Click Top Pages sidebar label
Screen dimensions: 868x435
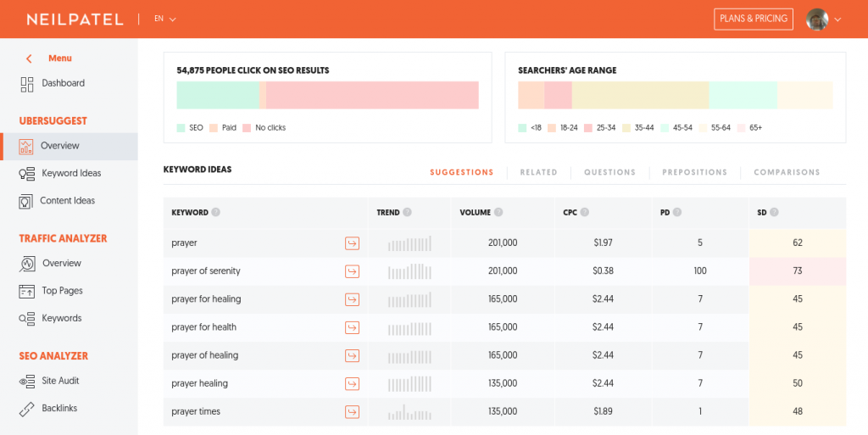tap(63, 291)
